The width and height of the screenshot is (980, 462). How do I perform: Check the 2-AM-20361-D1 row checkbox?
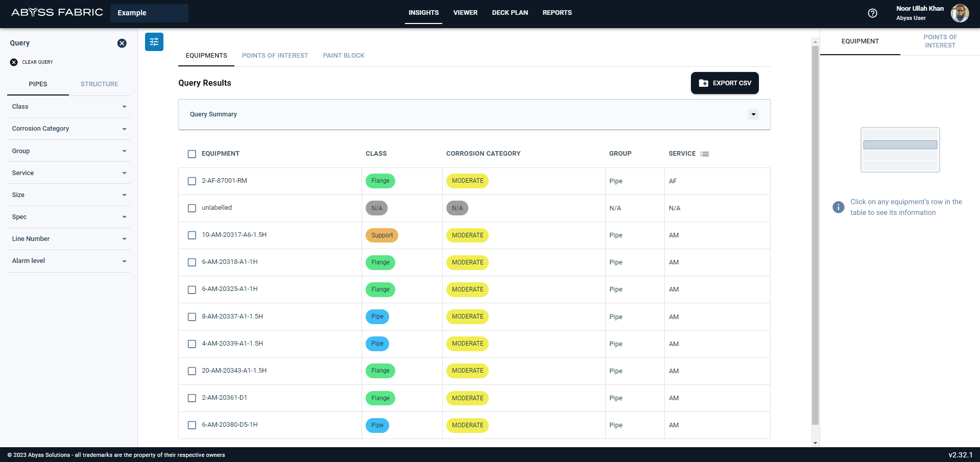pos(192,398)
